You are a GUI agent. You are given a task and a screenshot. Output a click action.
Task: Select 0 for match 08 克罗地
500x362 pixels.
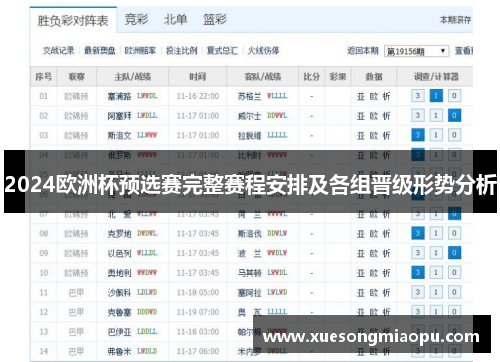(454, 233)
